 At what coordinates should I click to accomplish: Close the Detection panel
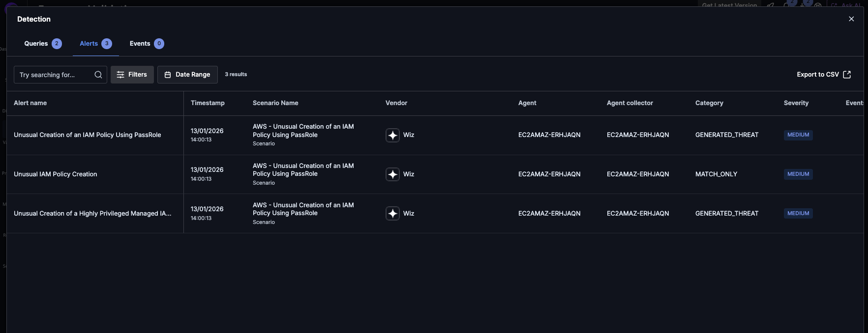pyautogui.click(x=851, y=19)
